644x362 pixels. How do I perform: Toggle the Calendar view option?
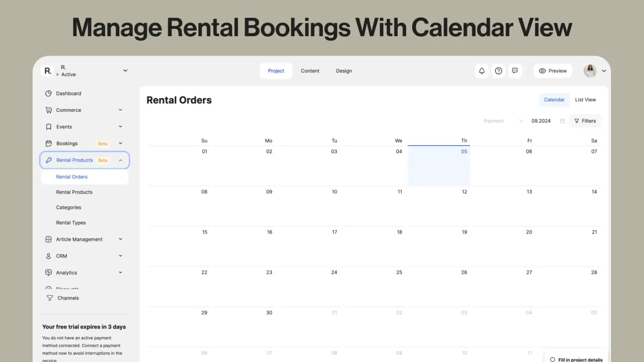pyautogui.click(x=554, y=100)
